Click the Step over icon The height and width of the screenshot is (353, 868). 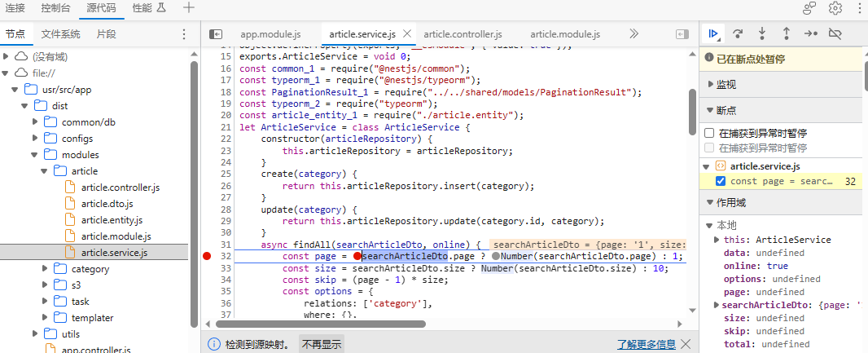click(x=738, y=33)
